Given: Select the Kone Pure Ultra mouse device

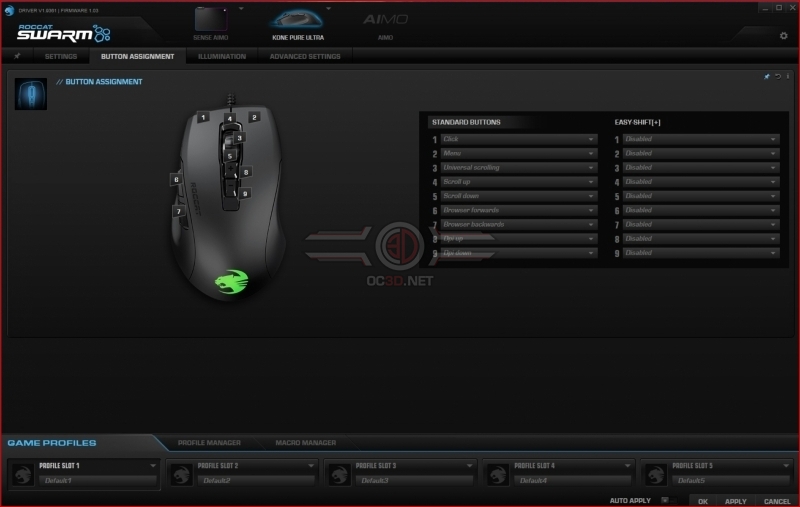Looking at the screenshot, I should pyautogui.click(x=298, y=23).
